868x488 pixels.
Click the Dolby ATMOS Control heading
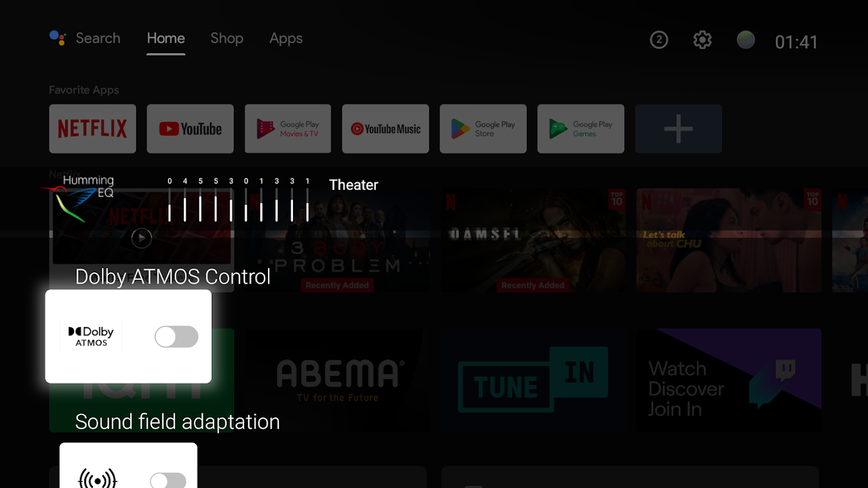point(173,277)
